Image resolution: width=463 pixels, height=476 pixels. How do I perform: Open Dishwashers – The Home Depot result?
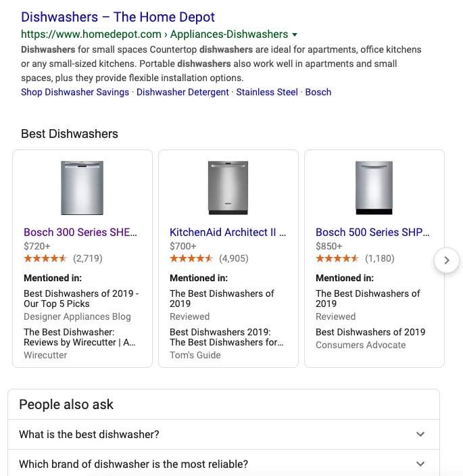point(118,17)
